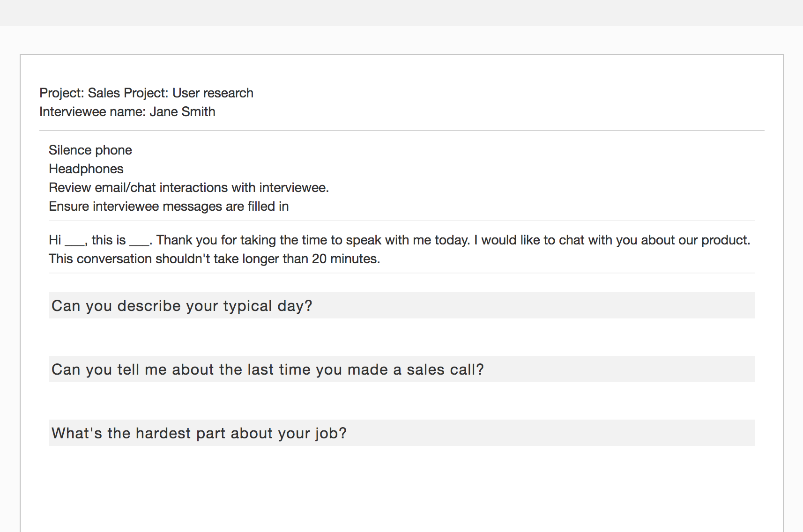This screenshot has width=803, height=532.
Task: Select the 'Silence phone' checklist line
Action: [90, 150]
